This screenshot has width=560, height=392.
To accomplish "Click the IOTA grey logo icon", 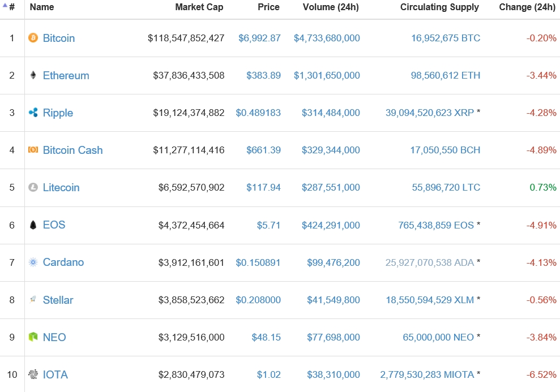I will [33, 374].
